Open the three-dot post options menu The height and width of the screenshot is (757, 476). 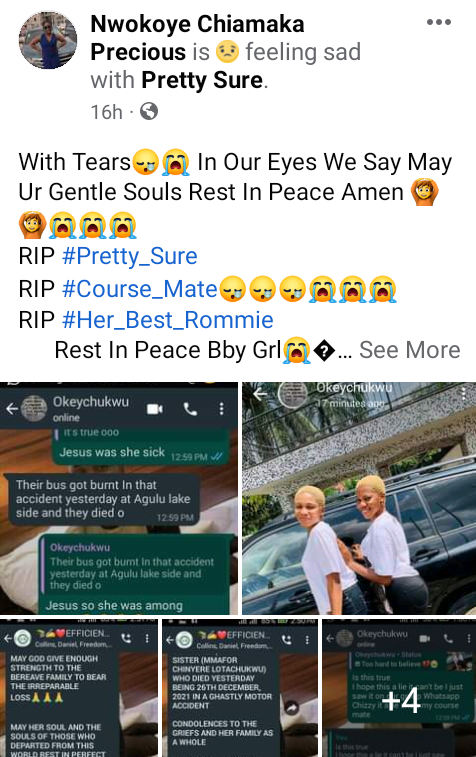click(x=439, y=22)
